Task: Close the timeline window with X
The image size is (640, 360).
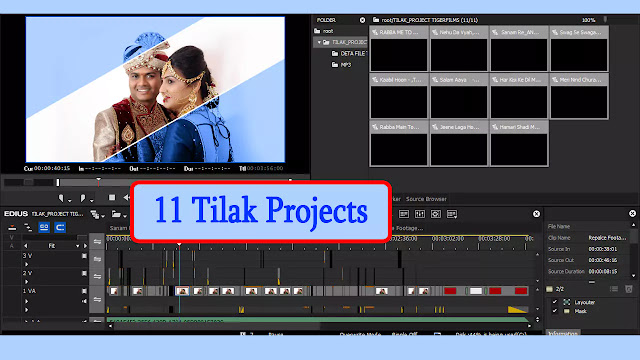Action: [x=536, y=214]
